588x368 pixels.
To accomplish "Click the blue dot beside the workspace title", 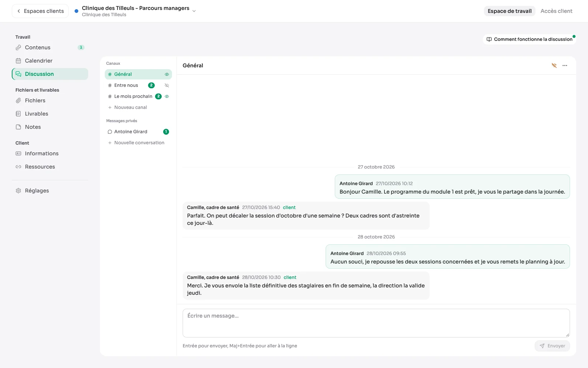I will point(76,11).
